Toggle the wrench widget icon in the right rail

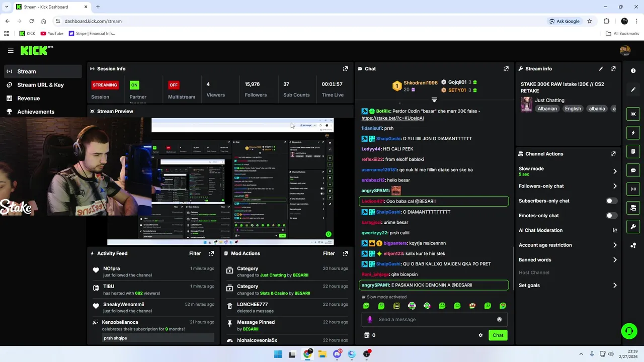(x=633, y=226)
